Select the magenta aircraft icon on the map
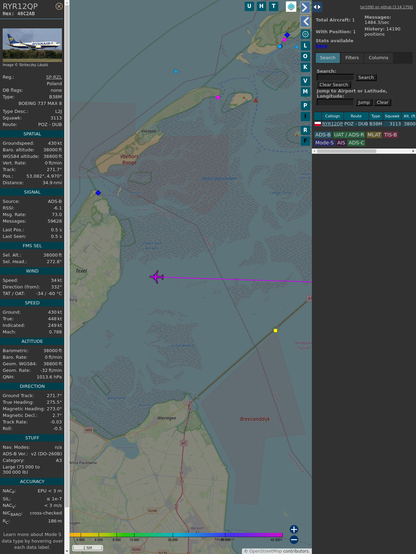 (x=157, y=277)
